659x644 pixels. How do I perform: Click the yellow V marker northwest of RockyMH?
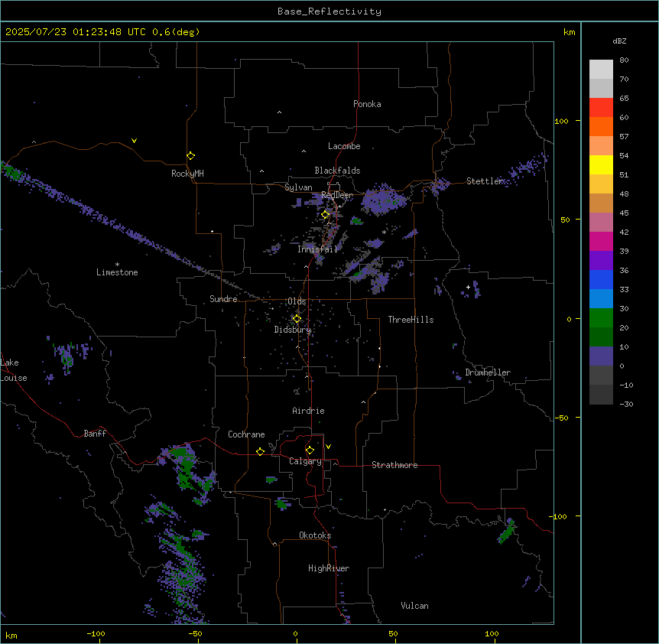click(x=134, y=141)
